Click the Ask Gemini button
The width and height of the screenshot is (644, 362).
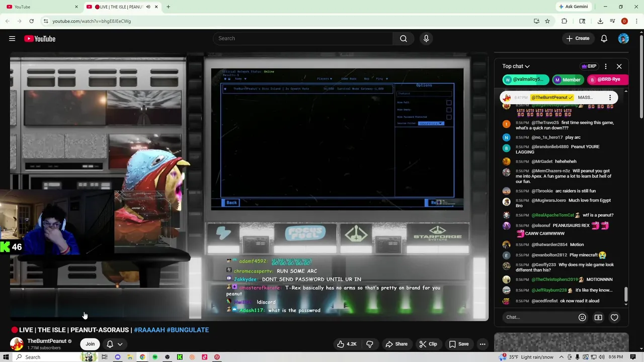point(573,7)
